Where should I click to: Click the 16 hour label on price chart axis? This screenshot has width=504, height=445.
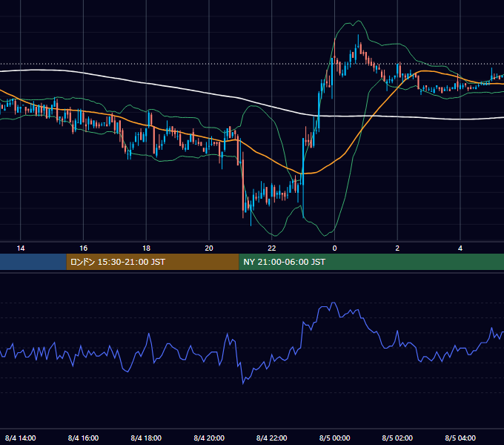click(83, 248)
